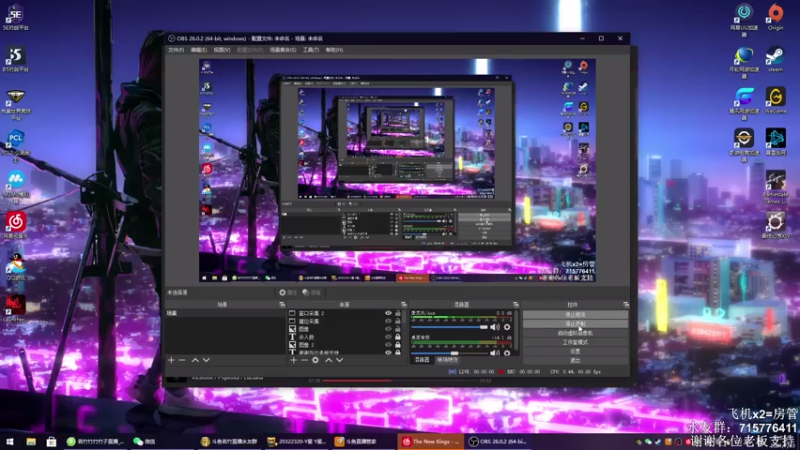Open Windows Start button on taskbar
The height and width of the screenshot is (450, 800).
click(10, 442)
